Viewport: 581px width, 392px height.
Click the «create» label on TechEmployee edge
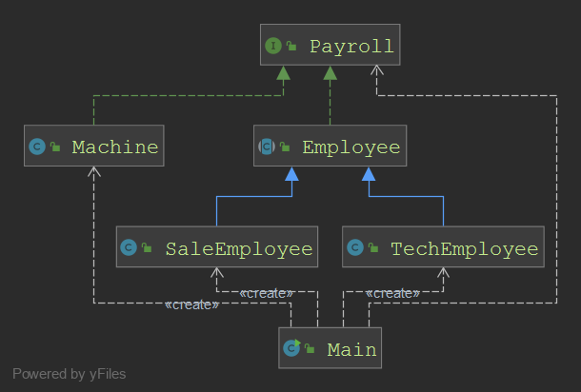(392, 293)
